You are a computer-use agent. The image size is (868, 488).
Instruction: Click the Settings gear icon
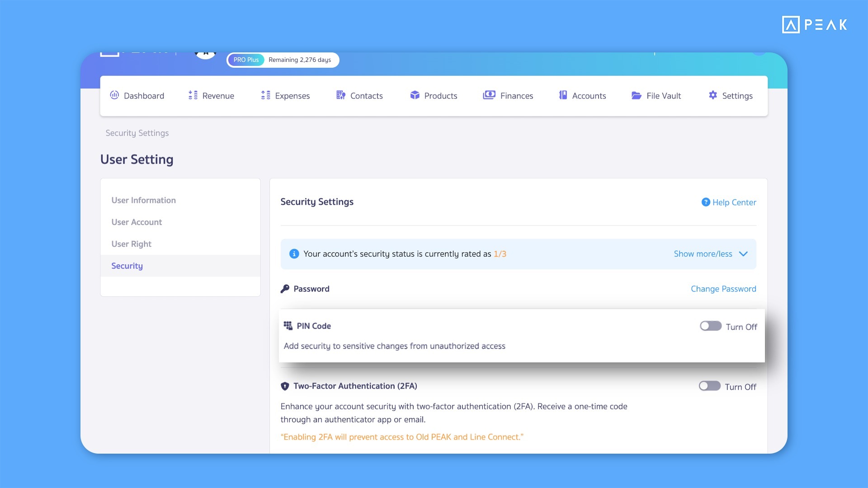click(713, 95)
